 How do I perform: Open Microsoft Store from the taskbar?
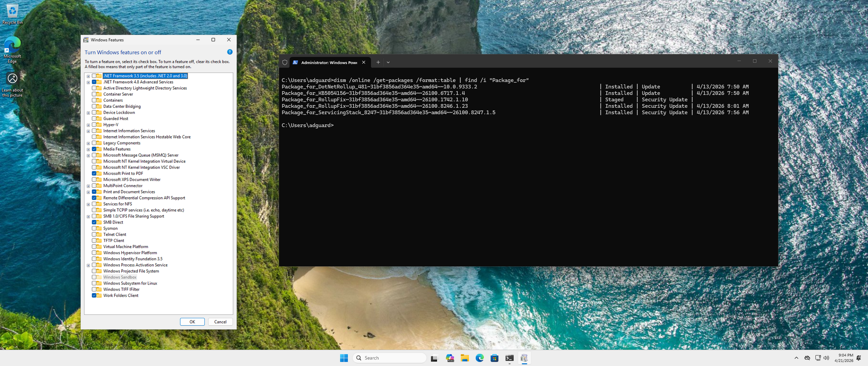(494, 358)
